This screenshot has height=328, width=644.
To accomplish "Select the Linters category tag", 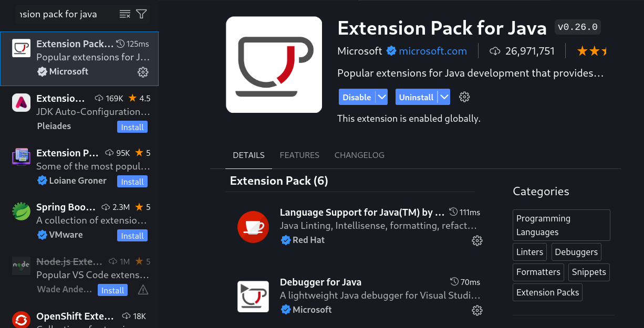I will [529, 252].
